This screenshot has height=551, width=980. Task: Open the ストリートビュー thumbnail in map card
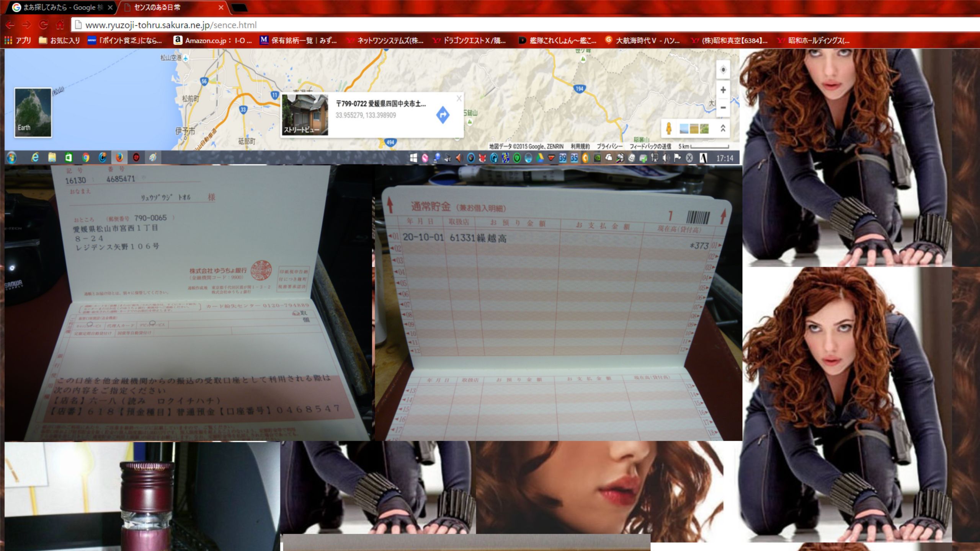[305, 115]
